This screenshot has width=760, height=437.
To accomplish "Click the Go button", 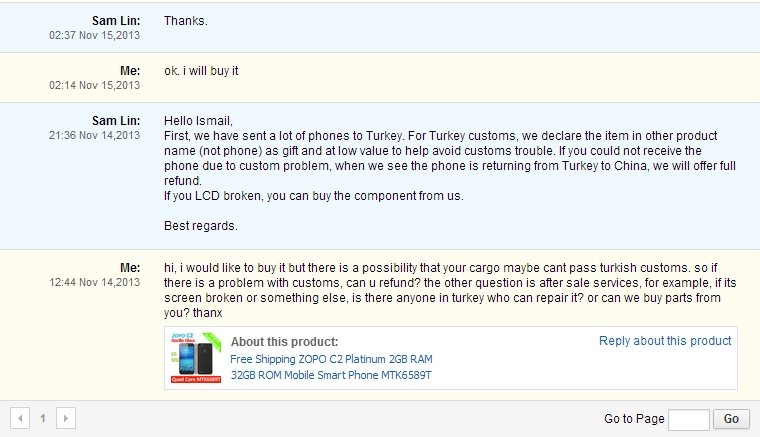I will [x=731, y=419].
